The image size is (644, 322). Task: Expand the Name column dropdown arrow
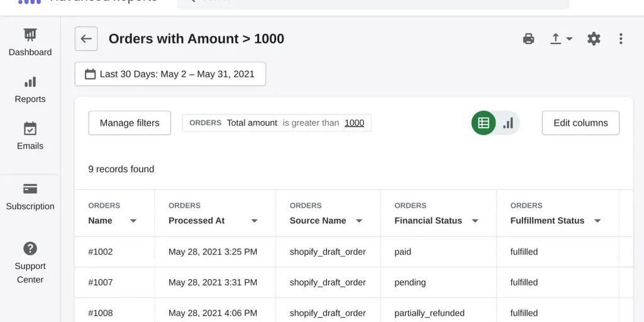tap(133, 221)
